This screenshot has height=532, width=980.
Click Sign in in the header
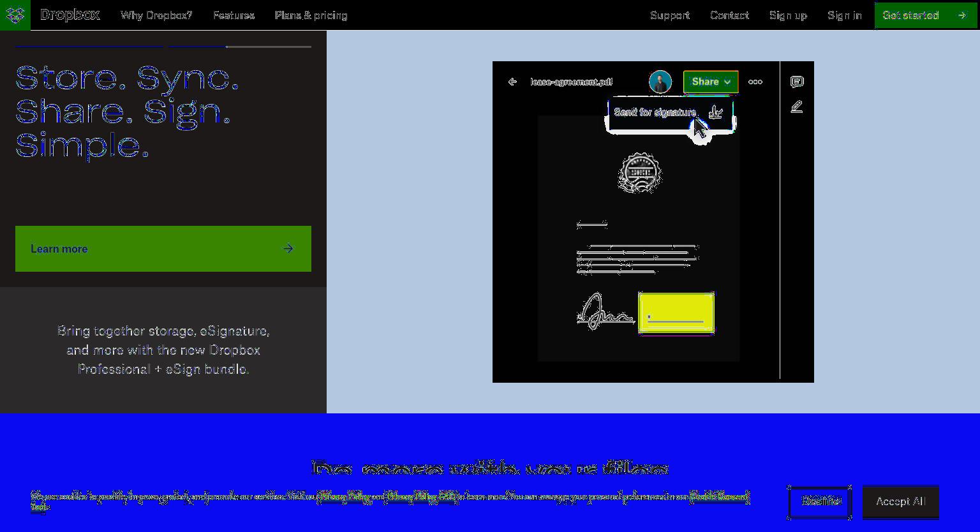tap(844, 15)
